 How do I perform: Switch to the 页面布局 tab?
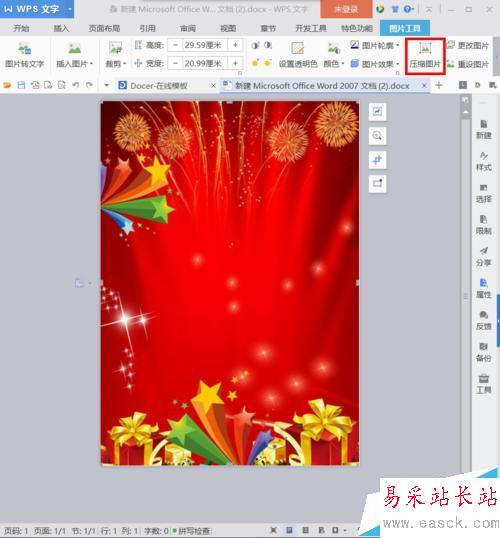pos(104,28)
